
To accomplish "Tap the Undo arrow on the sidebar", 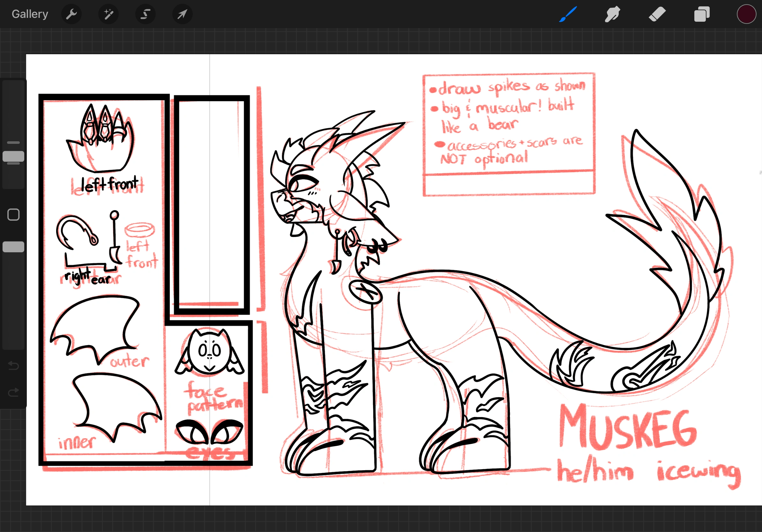I will pyautogui.click(x=13, y=366).
